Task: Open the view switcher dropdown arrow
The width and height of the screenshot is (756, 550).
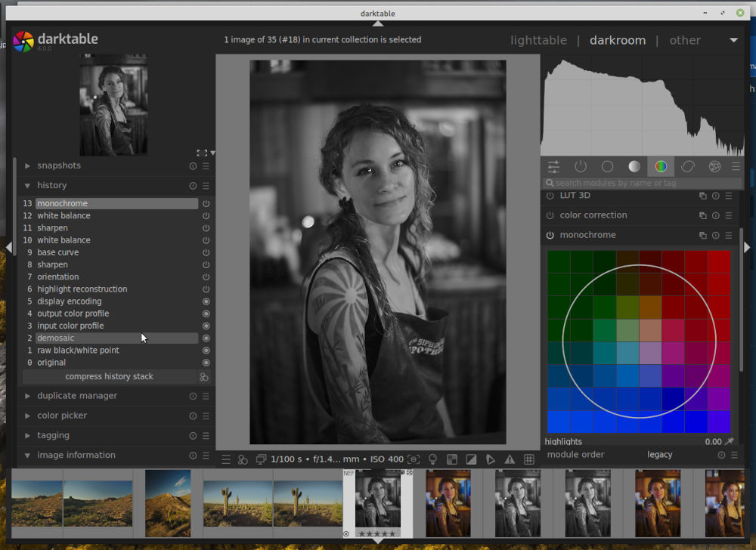Action: click(733, 40)
